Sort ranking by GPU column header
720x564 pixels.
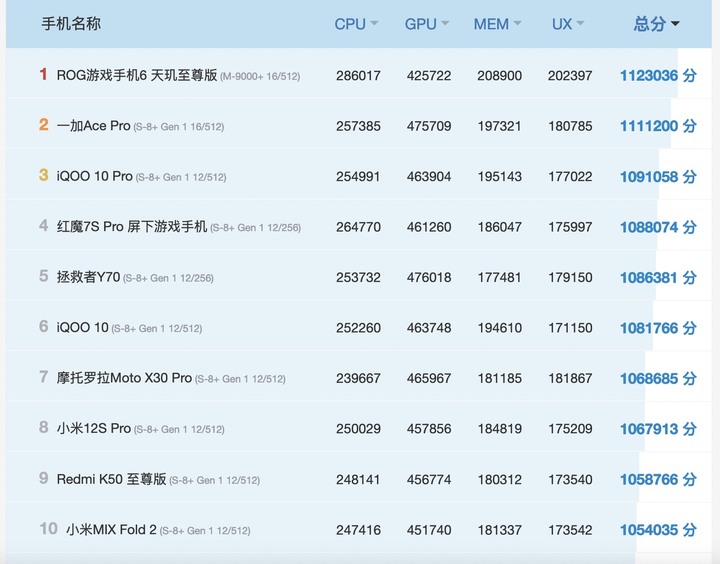pyautogui.click(x=427, y=24)
